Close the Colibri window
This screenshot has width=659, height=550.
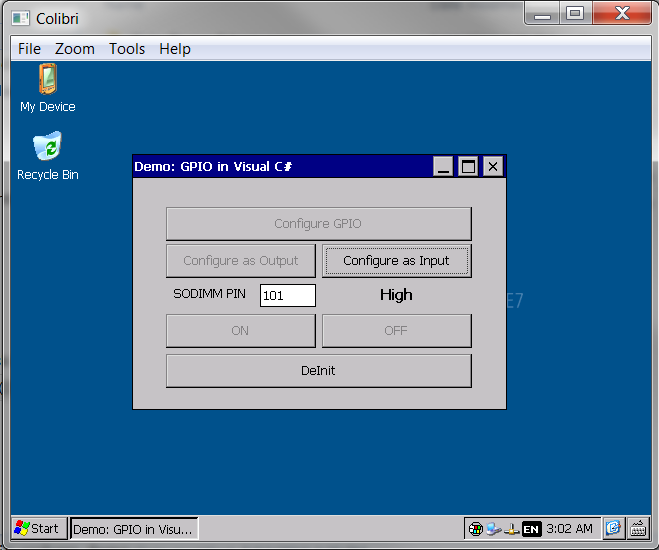pos(622,14)
